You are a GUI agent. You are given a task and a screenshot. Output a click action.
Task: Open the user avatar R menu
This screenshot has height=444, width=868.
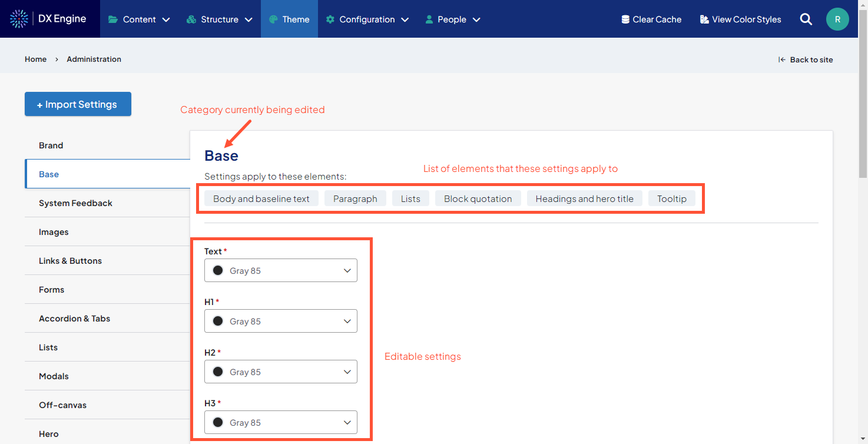pos(837,19)
